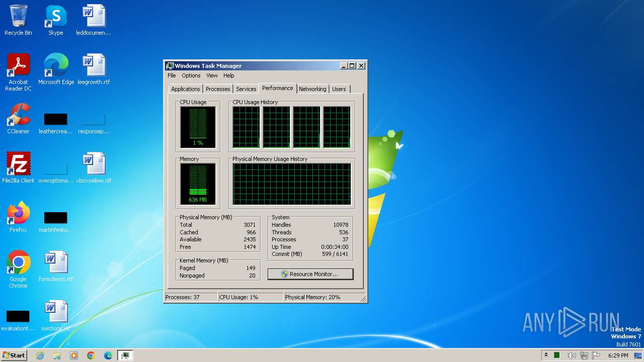Open Google Chrome desktop shortcut

[18, 269]
